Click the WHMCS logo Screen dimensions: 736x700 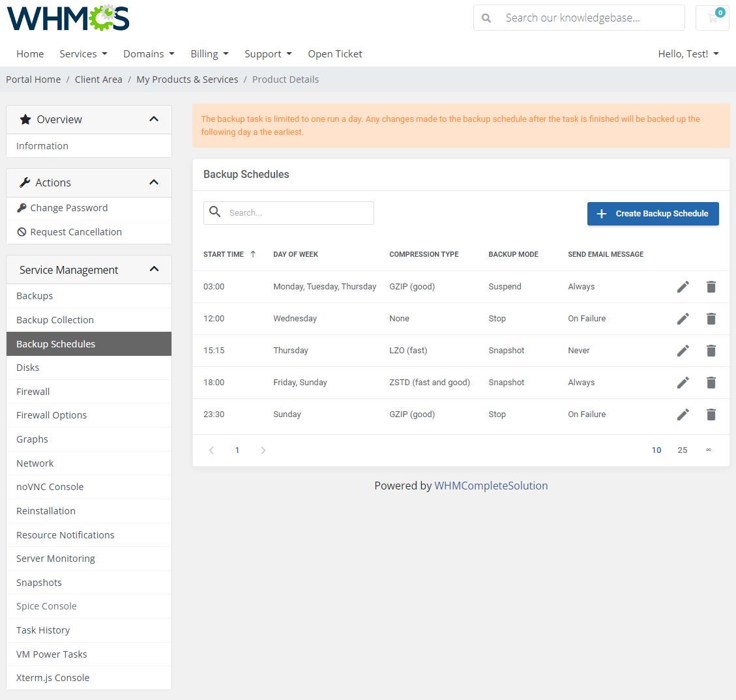click(67, 18)
